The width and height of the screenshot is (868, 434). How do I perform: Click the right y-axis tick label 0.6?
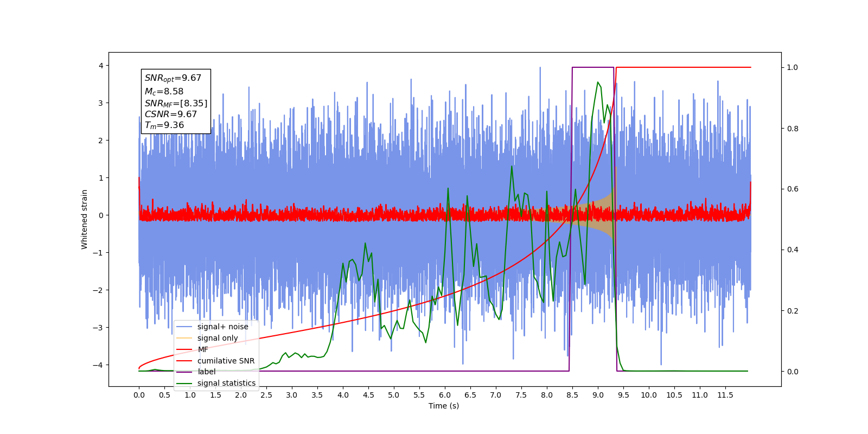(x=792, y=189)
